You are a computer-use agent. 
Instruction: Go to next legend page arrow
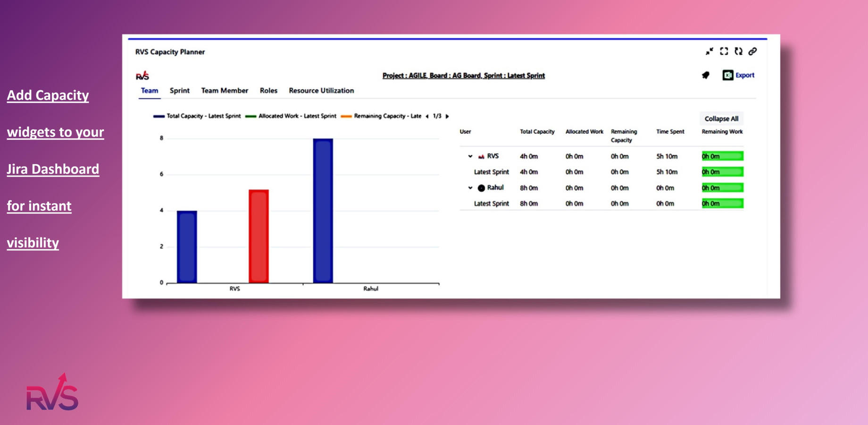pos(447,116)
